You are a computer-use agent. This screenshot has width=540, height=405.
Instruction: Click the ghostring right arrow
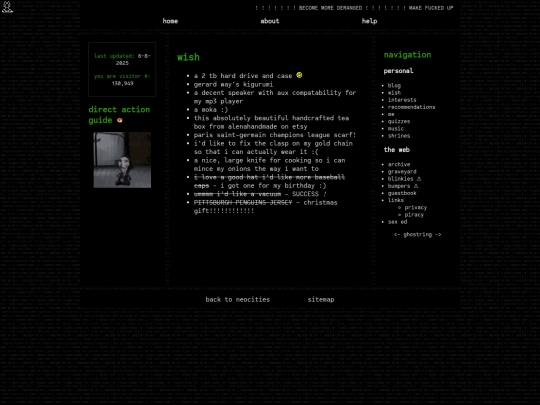click(438, 235)
